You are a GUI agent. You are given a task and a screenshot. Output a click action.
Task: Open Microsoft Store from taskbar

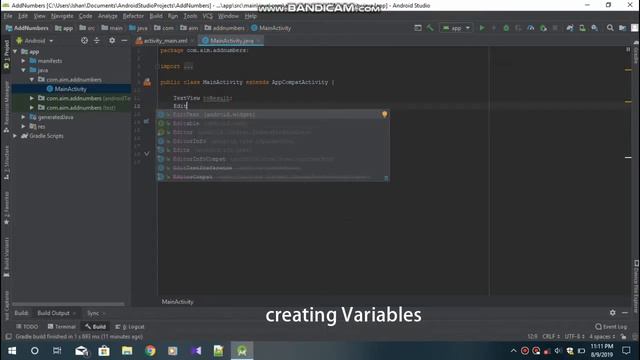pos(104,351)
